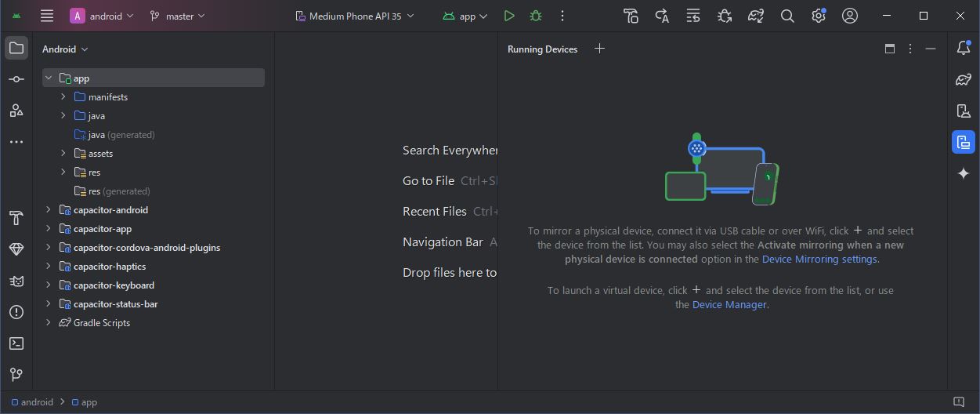
Task: Open the Device Manager link
Action: coord(729,304)
